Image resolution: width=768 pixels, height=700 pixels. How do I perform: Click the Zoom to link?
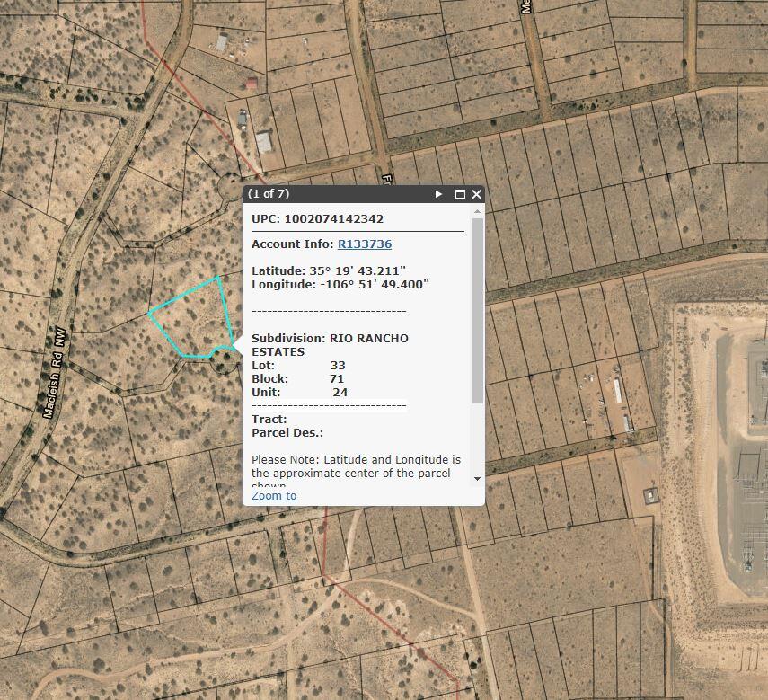pos(274,496)
